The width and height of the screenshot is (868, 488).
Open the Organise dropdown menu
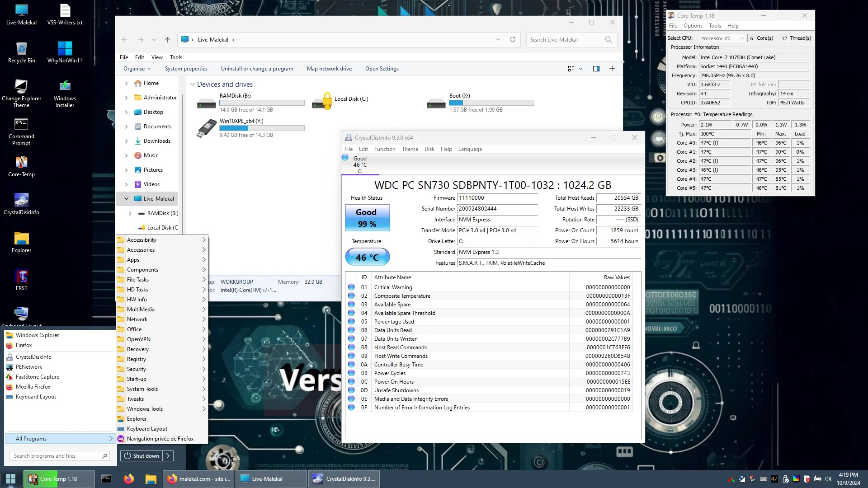(137, 69)
